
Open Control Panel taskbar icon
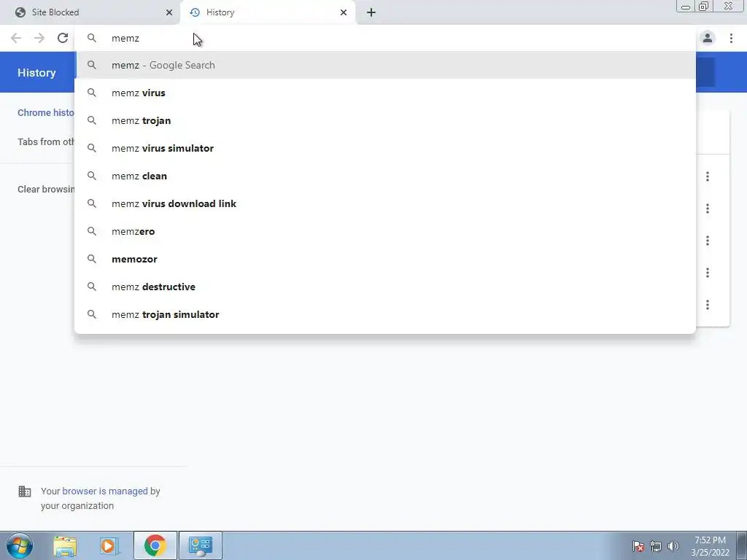click(201, 545)
